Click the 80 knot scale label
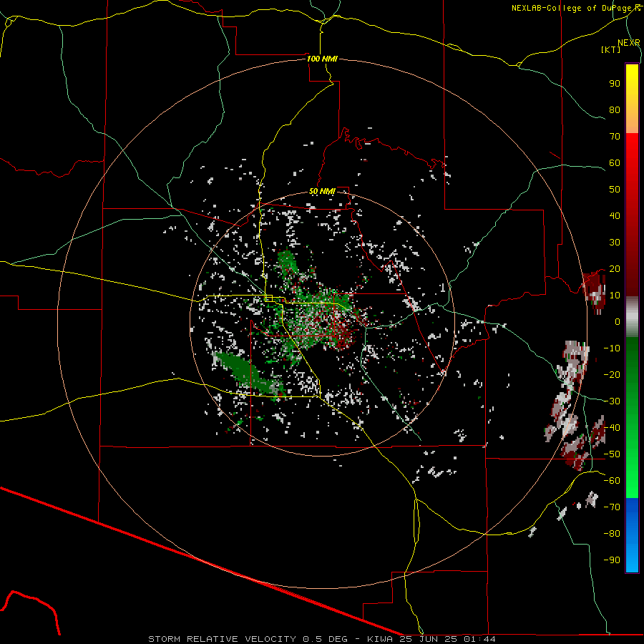Screen dimensions: 644x644 (615, 110)
